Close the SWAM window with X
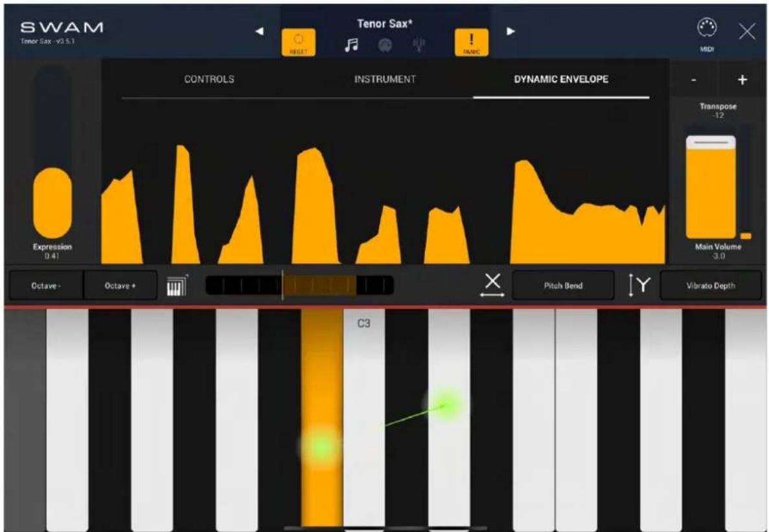This screenshot has width=769, height=532. pos(747,32)
